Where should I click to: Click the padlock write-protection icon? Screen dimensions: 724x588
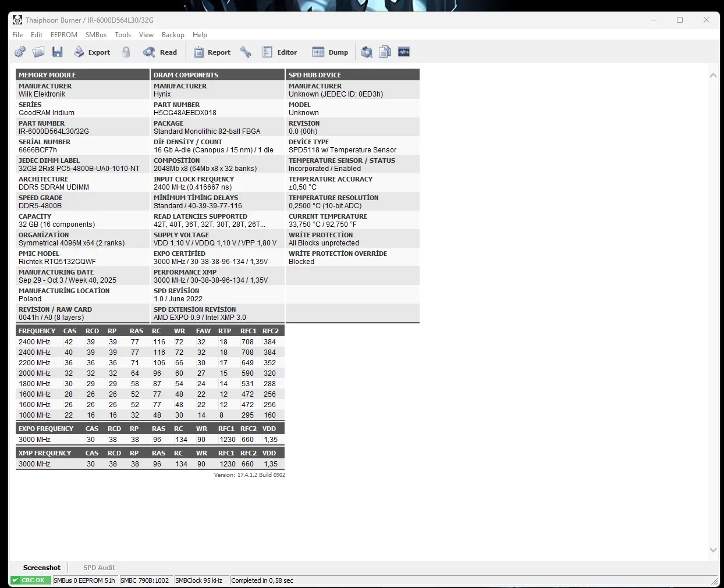click(126, 52)
